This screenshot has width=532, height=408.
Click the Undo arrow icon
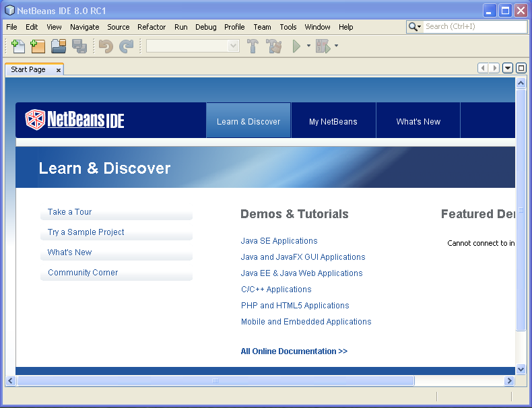tap(106, 46)
